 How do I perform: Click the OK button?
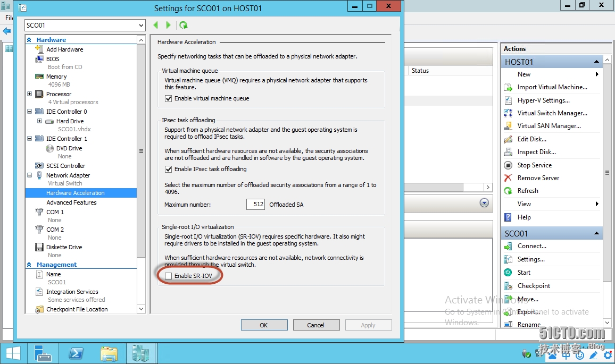[264, 325]
